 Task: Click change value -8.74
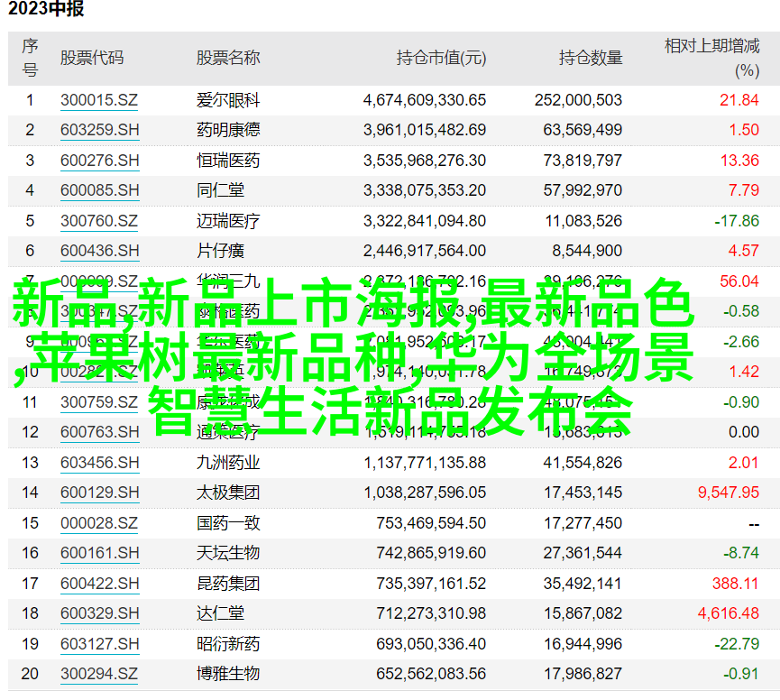pos(740,553)
